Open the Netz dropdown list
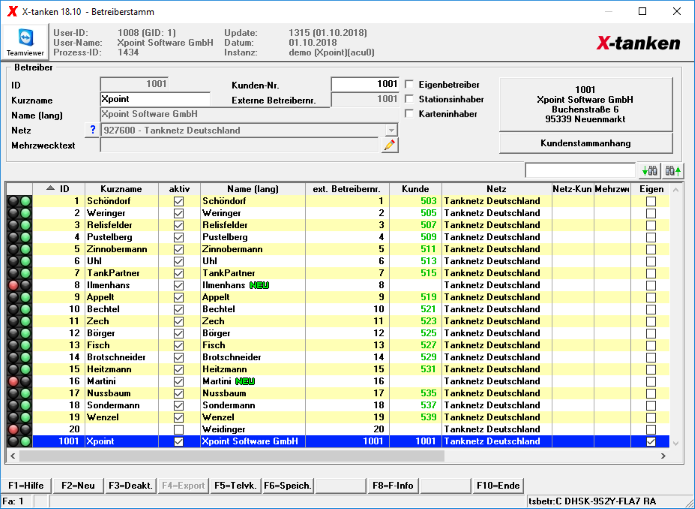 [x=391, y=130]
